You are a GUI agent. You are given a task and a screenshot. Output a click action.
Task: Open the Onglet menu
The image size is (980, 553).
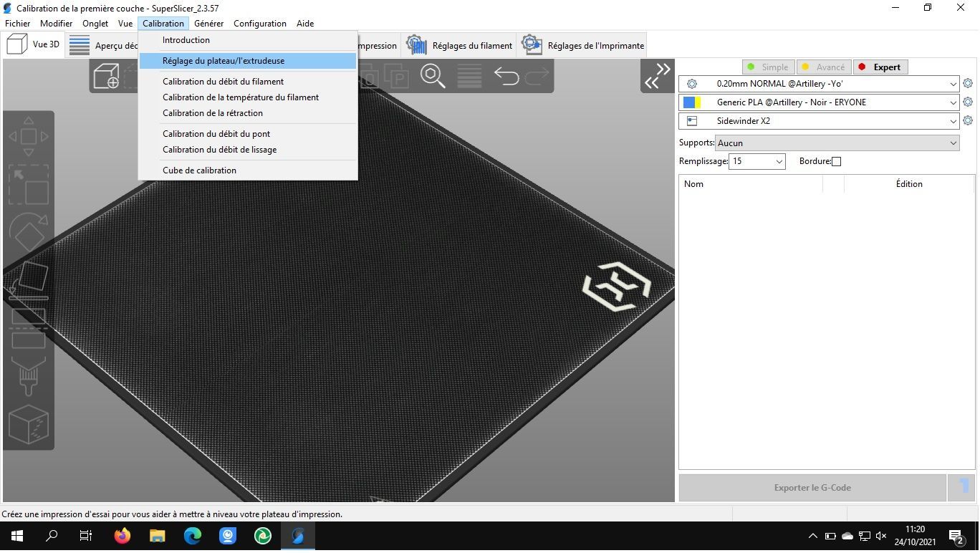(x=95, y=24)
